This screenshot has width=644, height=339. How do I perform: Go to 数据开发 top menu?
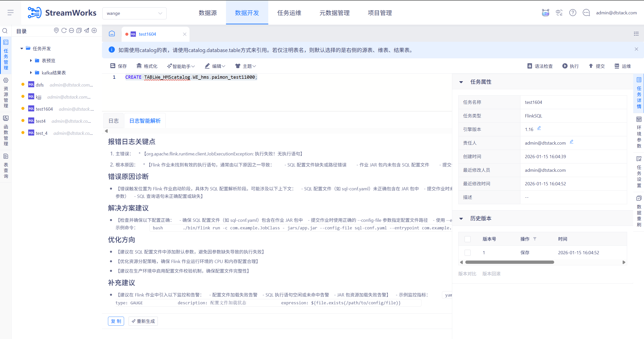(247, 13)
